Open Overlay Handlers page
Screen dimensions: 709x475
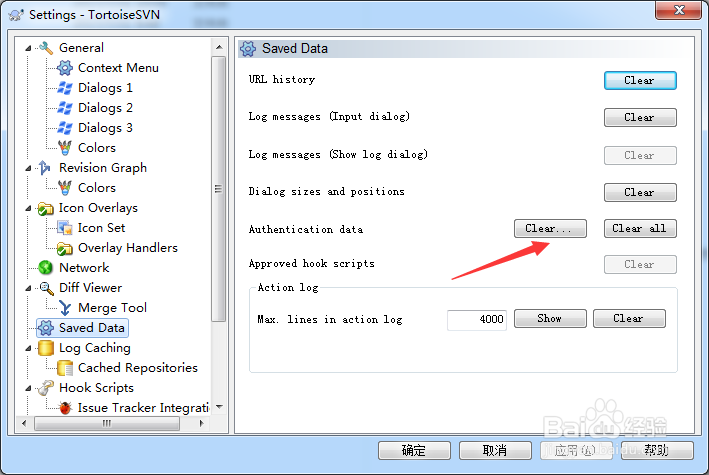[x=128, y=248]
